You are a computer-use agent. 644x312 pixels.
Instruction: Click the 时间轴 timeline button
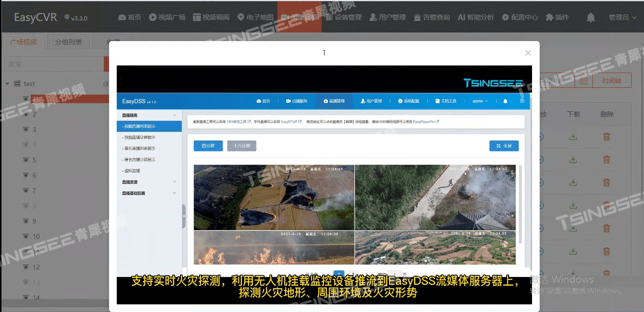coord(612,81)
